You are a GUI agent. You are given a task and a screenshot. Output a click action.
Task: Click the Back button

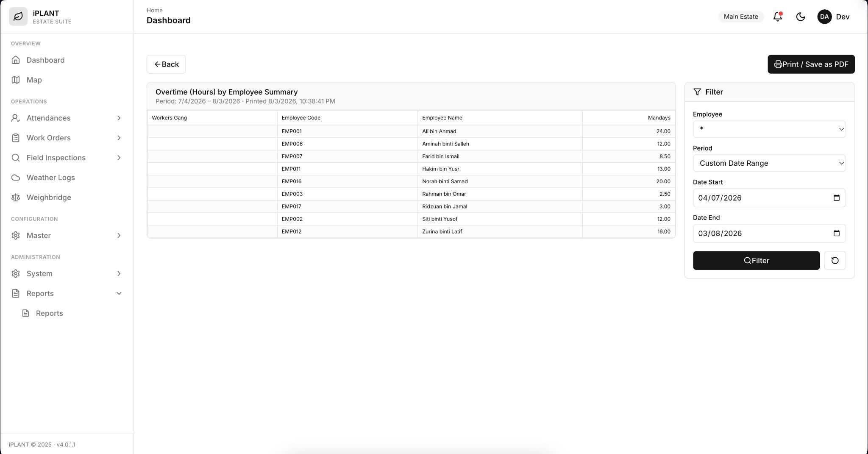(x=166, y=64)
